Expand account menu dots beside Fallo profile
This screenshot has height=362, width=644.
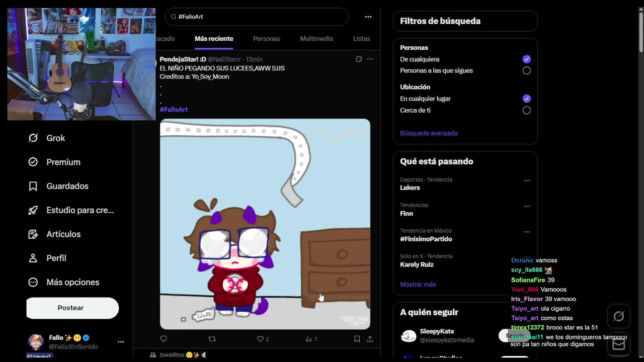coord(121,341)
